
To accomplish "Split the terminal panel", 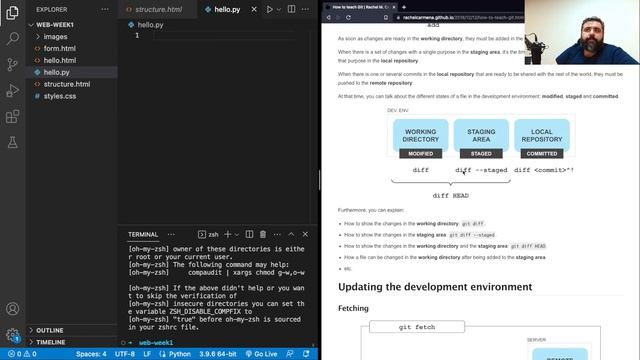I will 249,234.
